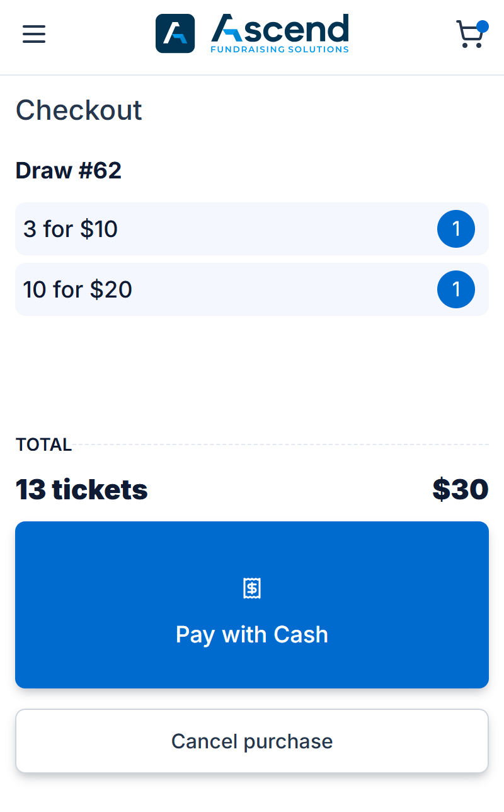Click the blue cart notification dot
The width and height of the screenshot is (504, 812).
[x=483, y=26]
